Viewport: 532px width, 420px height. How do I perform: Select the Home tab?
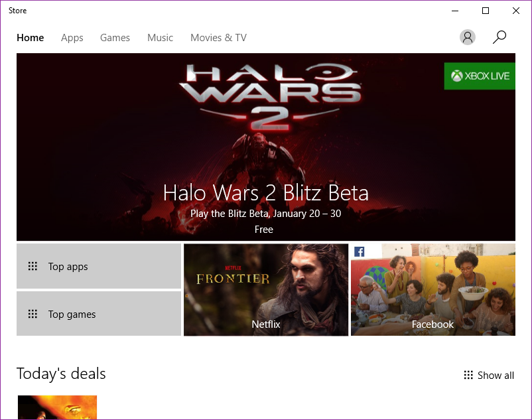[x=31, y=38]
